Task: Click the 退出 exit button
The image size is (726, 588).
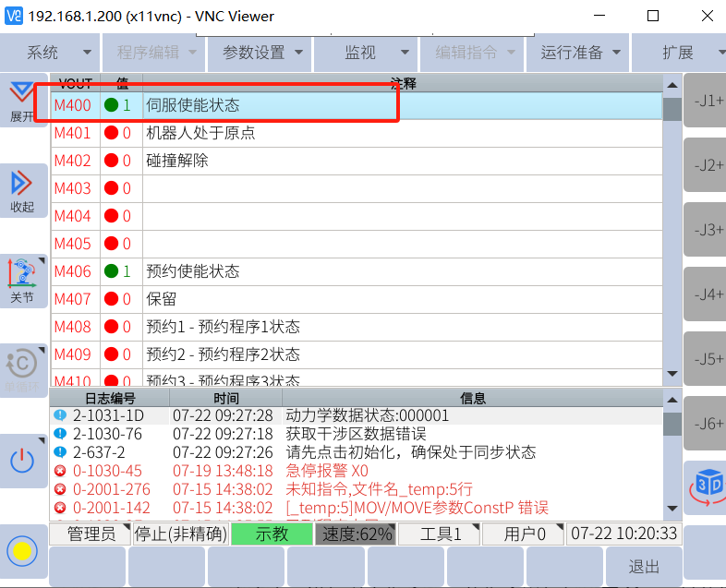Action: pos(644,566)
